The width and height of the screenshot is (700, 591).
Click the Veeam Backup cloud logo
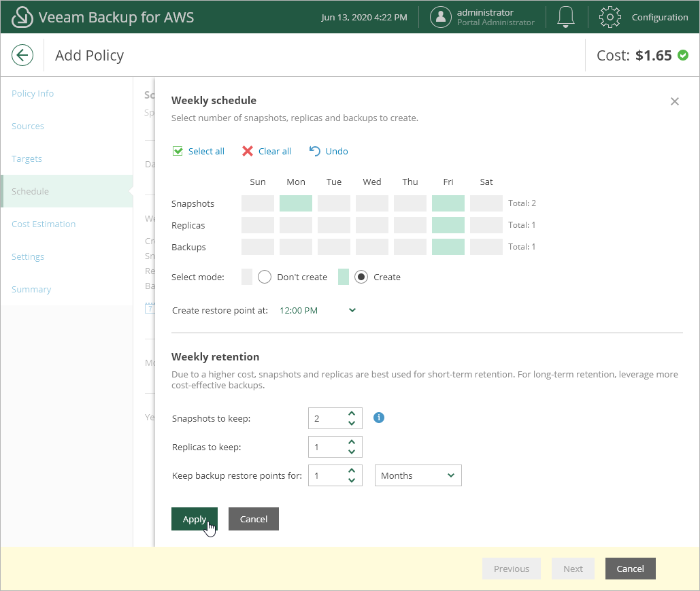coord(22,17)
